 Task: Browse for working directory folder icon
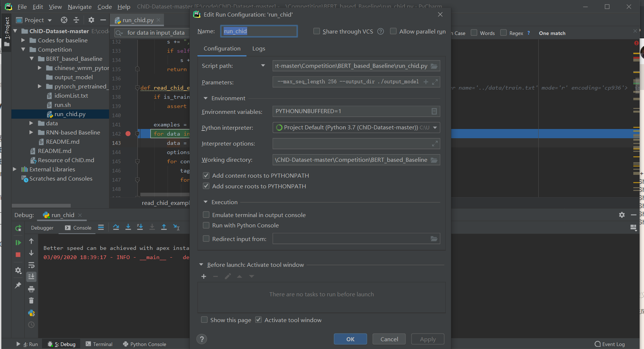coord(434,160)
